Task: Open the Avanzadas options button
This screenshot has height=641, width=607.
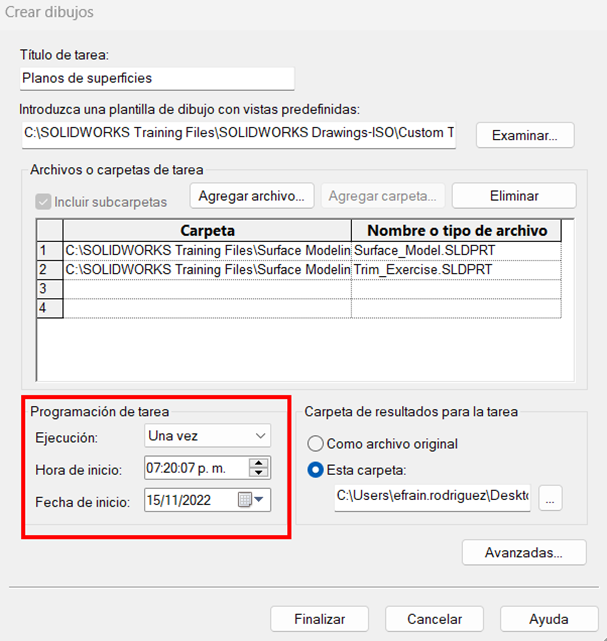Action: [524, 553]
